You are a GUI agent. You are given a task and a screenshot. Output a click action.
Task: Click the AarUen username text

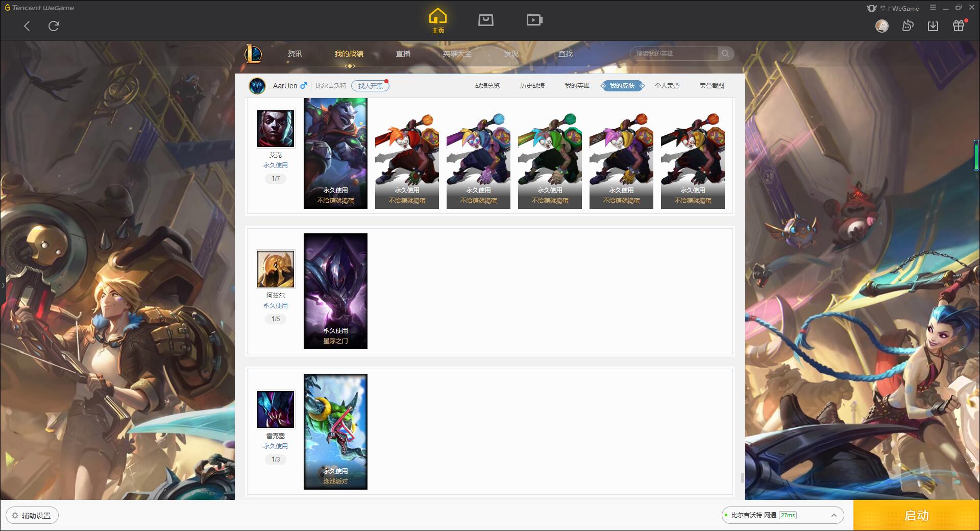point(285,86)
